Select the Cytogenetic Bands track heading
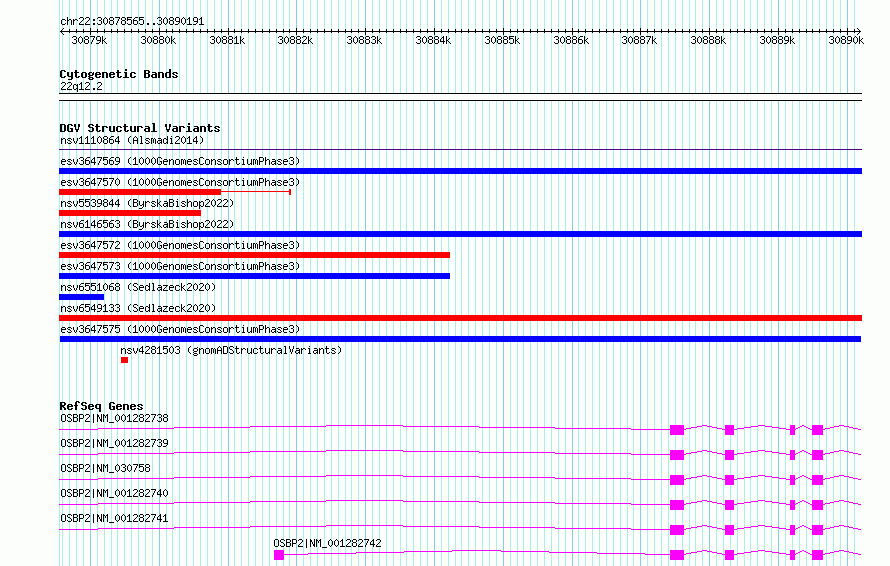Screen dimensions: 890x566 click(x=119, y=74)
